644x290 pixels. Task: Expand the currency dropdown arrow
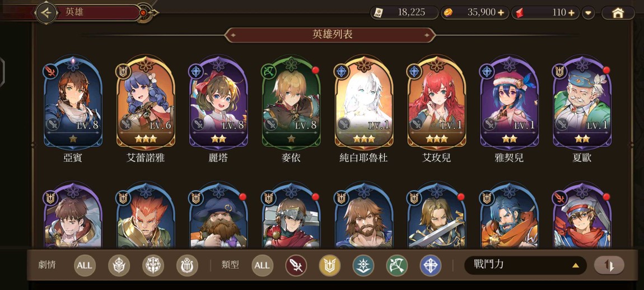coord(588,13)
